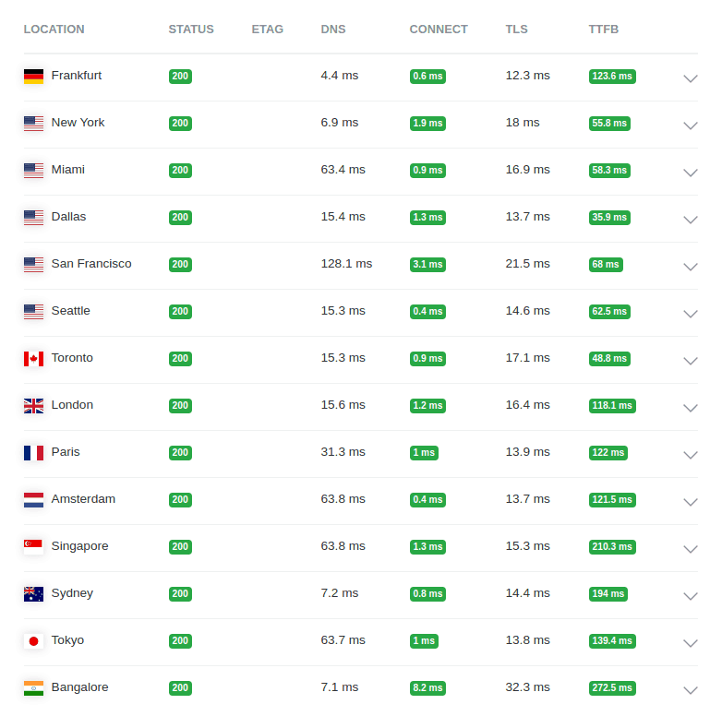Click the Seattle location name
Screen dimensions: 722x728
[x=70, y=311]
